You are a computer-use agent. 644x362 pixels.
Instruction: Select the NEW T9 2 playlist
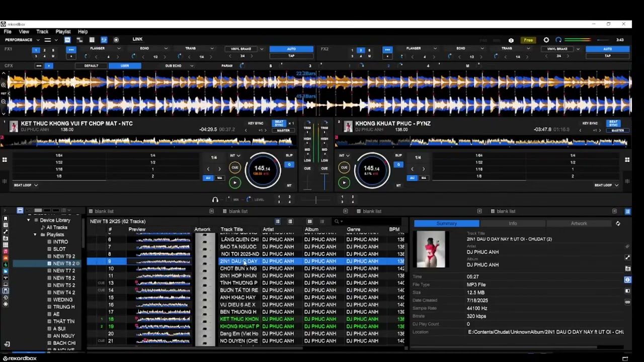coord(64,256)
